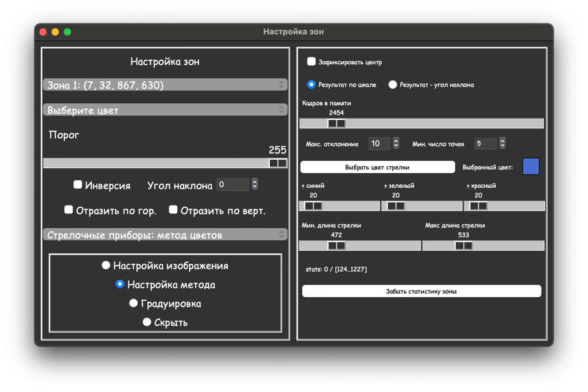Click the Угол наклона stepper arrows

coord(255,185)
